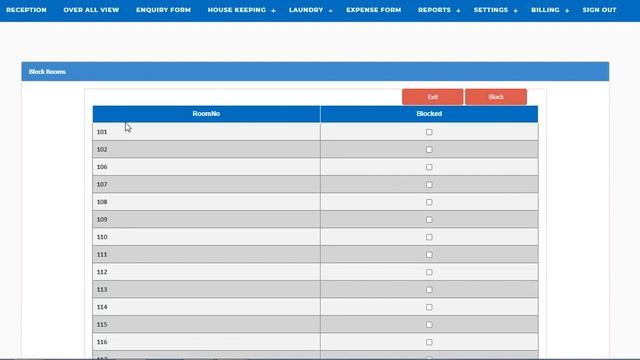Click Sign Out
This screenshot has width=640, height=360.
pos(599,10)
